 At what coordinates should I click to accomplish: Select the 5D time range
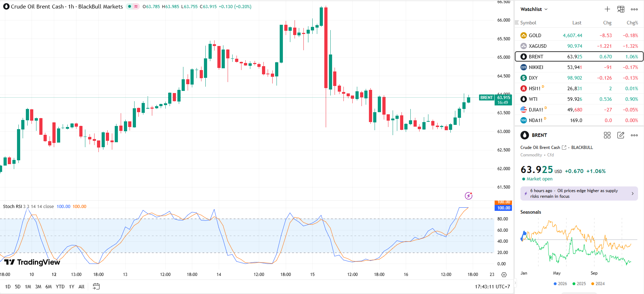18,287
